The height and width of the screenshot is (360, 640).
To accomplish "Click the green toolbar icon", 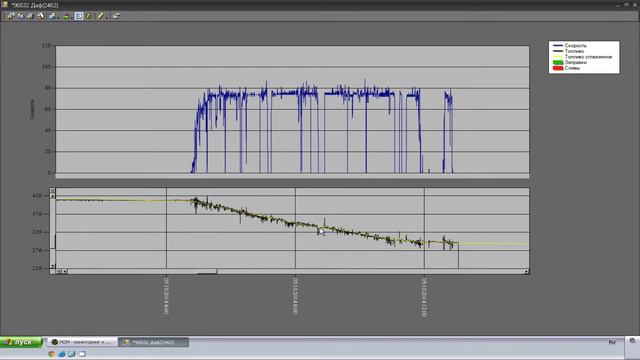I will click(66, 16).
